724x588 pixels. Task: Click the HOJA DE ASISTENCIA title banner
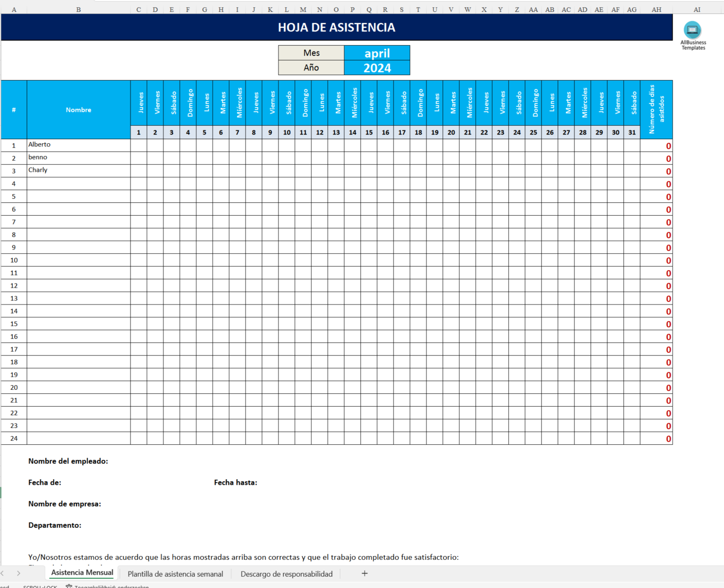tap(337, 27)
